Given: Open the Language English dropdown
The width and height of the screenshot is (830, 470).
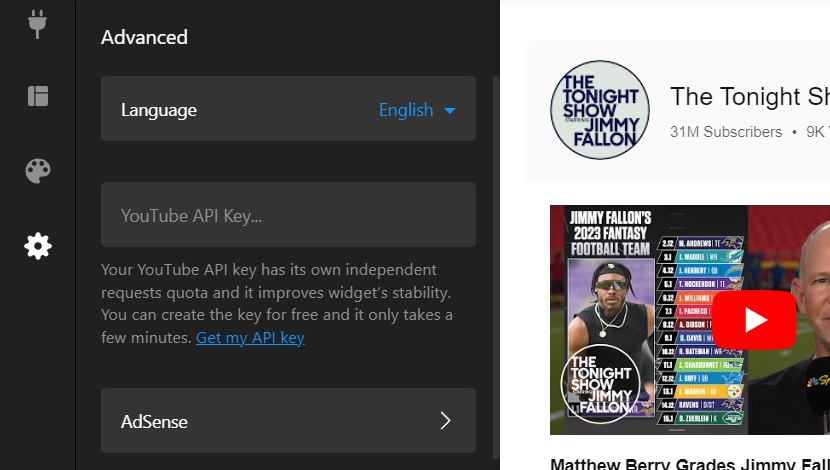Looking at the screenshot, I should tap(288, 109).
